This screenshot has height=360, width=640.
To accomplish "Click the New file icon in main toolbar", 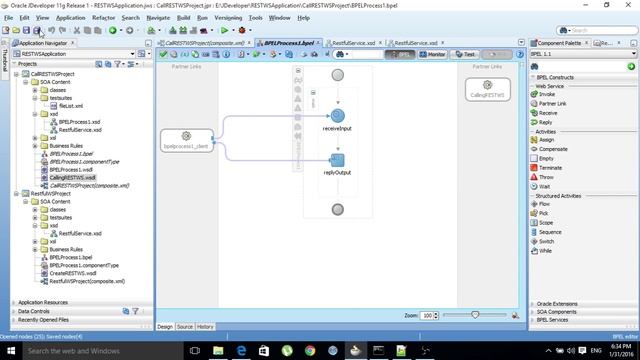I will 6,30.
